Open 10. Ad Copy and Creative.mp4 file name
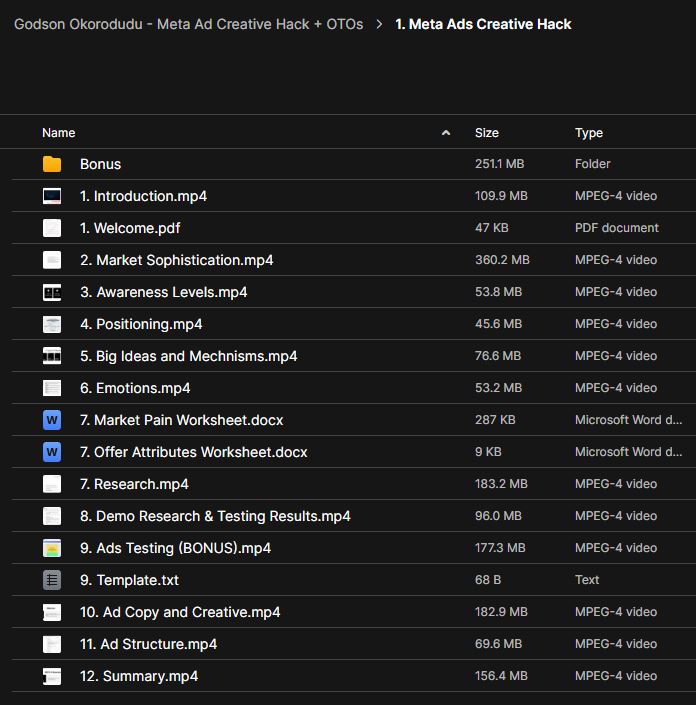This screenshot has height=705, width=696. (180, 612)
